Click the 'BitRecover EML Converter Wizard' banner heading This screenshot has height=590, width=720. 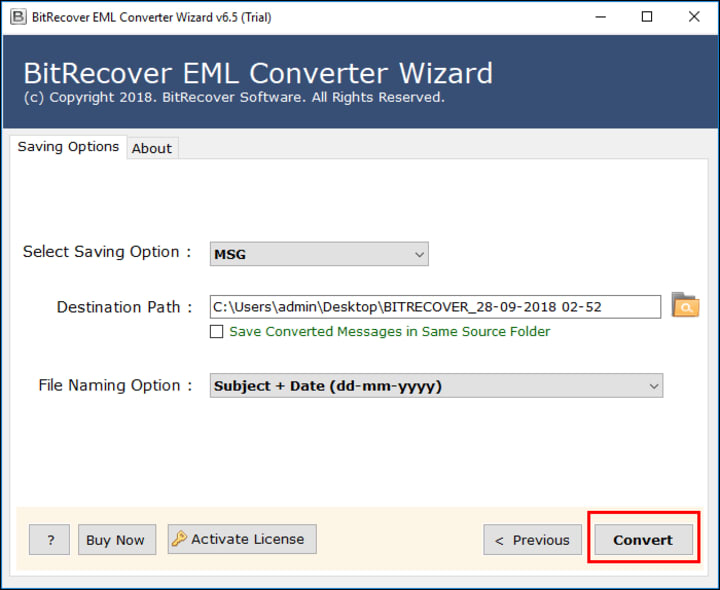click(x=258, y=73)
